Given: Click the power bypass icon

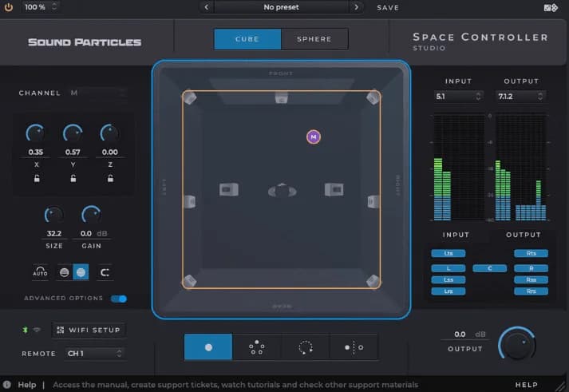Looking at the screenshot, I should coord(8,7).
